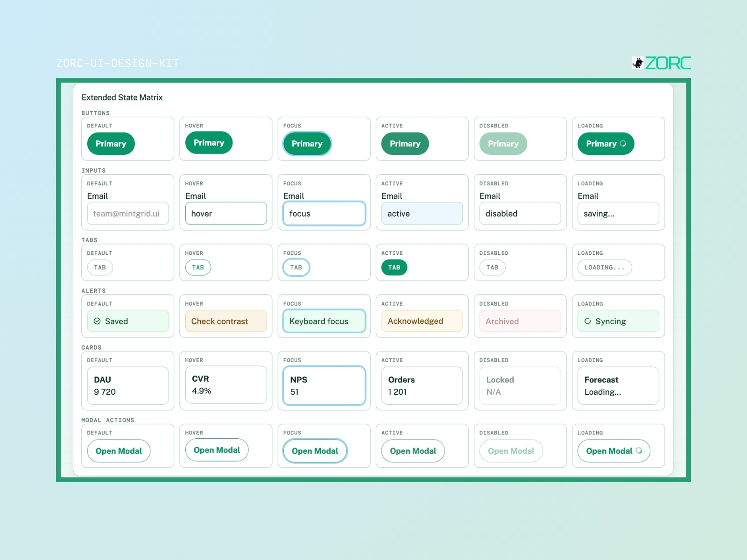Select the hover-state TAB pill
This screenshot has width=747, height=560.
click(198, 267)
